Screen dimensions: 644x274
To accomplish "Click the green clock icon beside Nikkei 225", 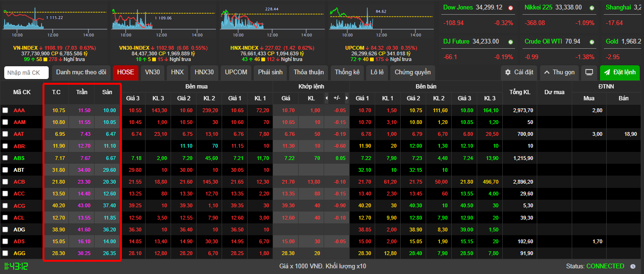I will [592, 8].
